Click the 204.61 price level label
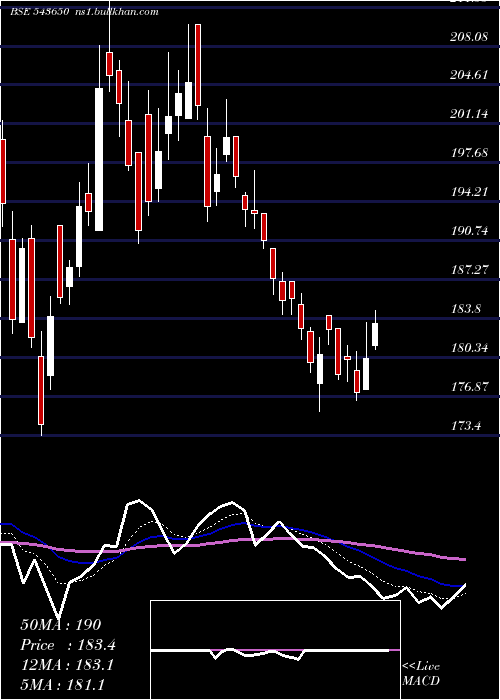Viewport: 500px width, 700px height. point(469,75)
